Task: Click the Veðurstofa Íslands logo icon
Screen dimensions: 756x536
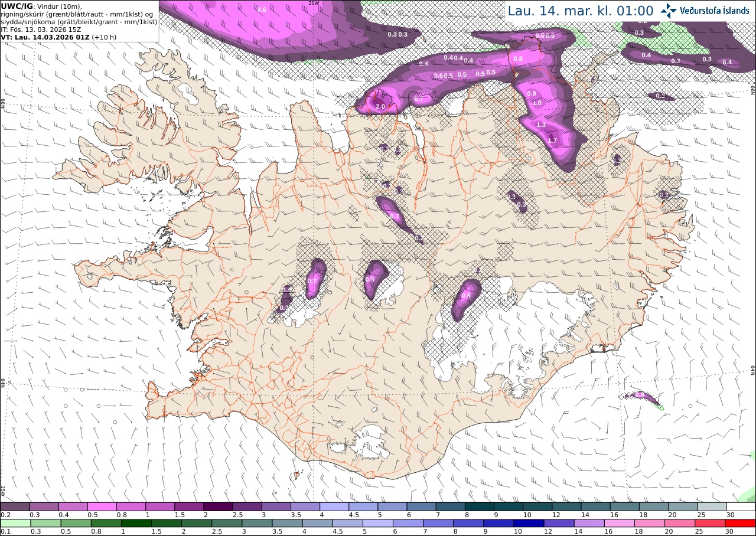Action: click(669, 10)
